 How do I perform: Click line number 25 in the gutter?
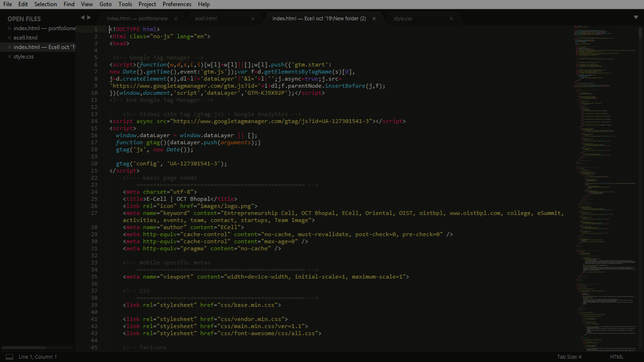point(94,199)
